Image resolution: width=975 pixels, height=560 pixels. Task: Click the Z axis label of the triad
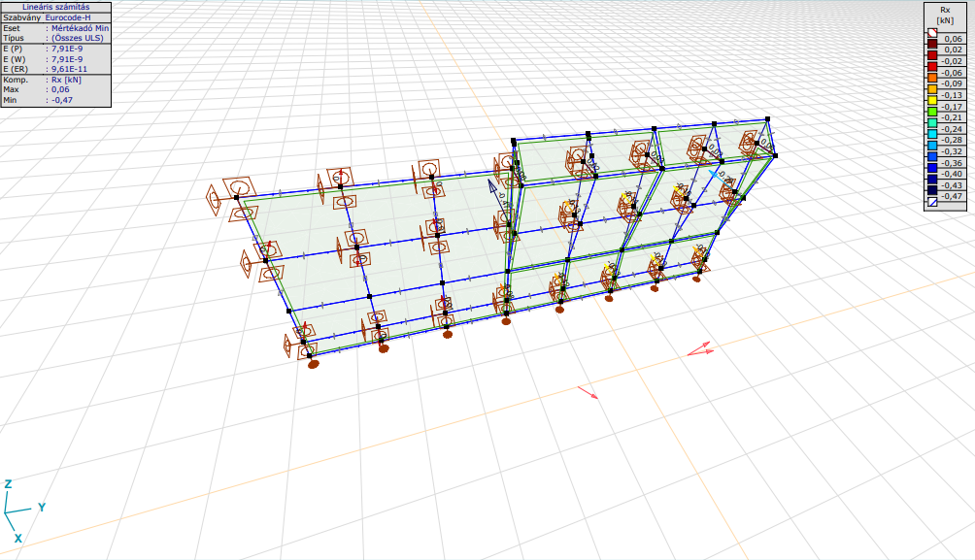(x=8, y=483)
